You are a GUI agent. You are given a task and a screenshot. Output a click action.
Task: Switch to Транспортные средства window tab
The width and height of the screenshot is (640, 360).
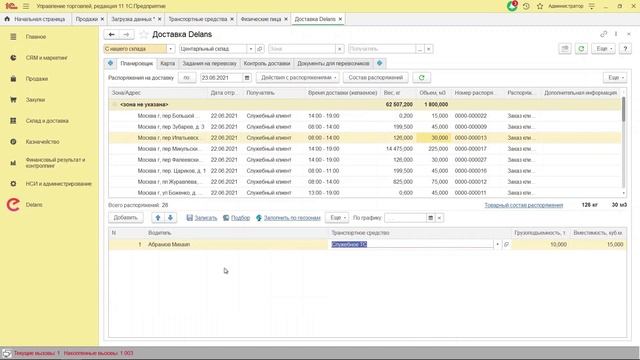click(x=198, y=19)
